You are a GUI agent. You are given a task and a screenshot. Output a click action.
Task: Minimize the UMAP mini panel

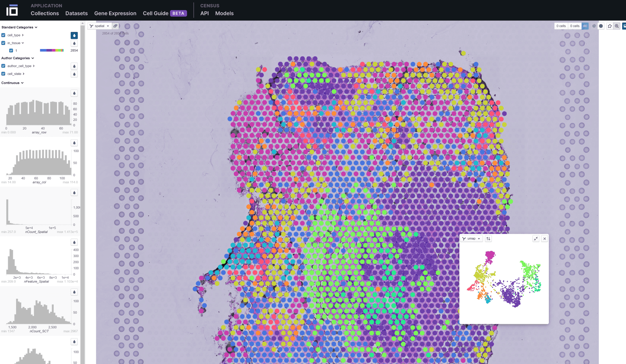pos(536,239)
